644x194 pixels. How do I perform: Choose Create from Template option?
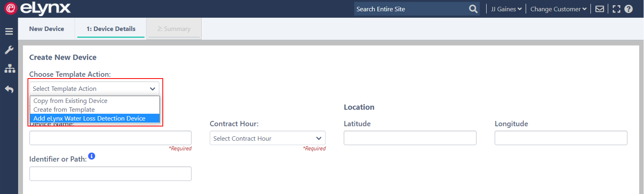95,110
